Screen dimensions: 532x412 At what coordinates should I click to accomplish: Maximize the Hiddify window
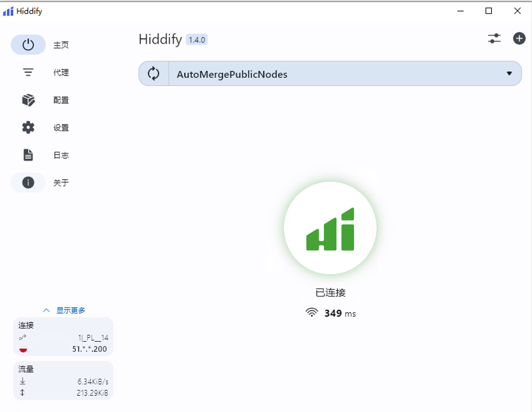[x=488, y=11]
